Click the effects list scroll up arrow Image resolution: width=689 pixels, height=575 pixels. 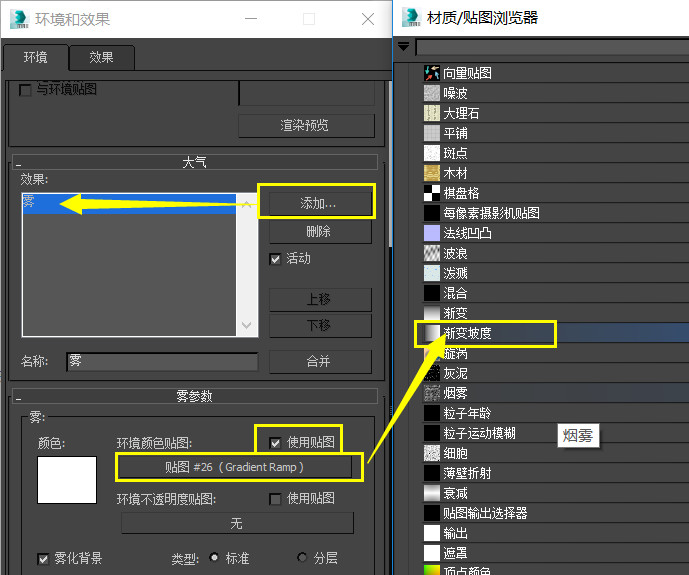pyautogui.click(x=247, y=204)
